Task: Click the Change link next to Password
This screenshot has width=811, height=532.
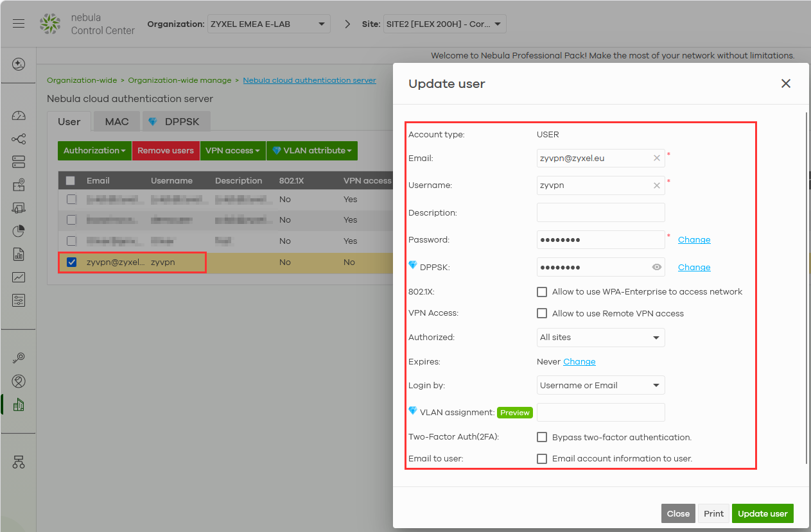Action: pyautogui.click(x=694, y=240)
